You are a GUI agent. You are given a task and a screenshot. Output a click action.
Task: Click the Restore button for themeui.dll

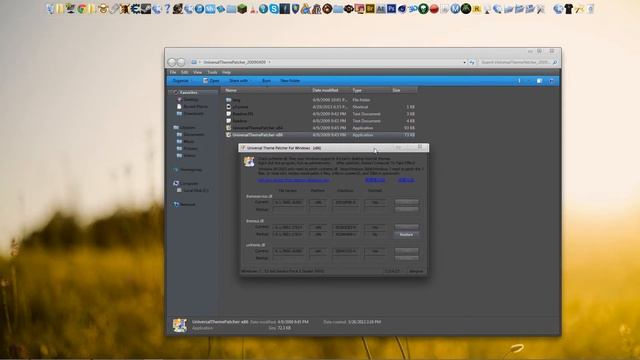(406, 234)
